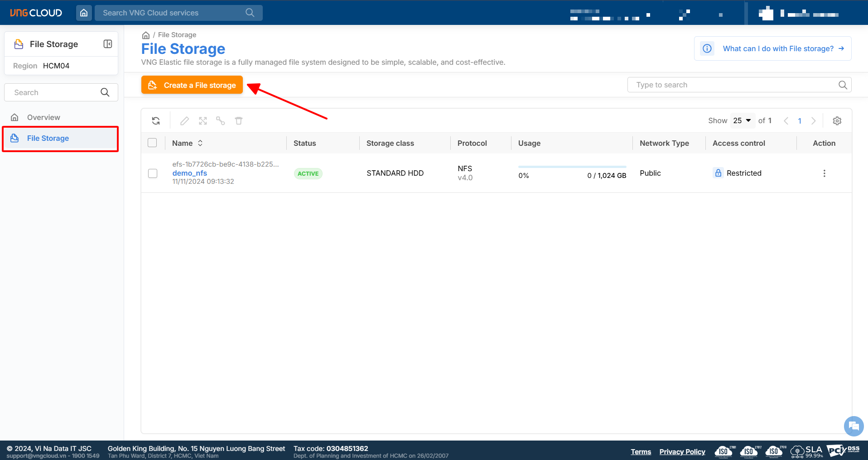Select File Storage in the sidebar
The image size is (868, 460).
(48, 138)
